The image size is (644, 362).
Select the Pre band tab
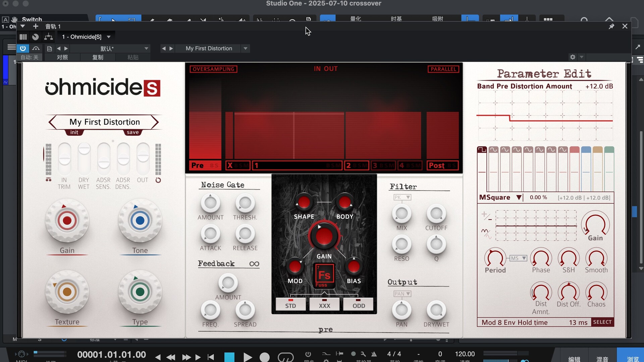click(205, 165)
